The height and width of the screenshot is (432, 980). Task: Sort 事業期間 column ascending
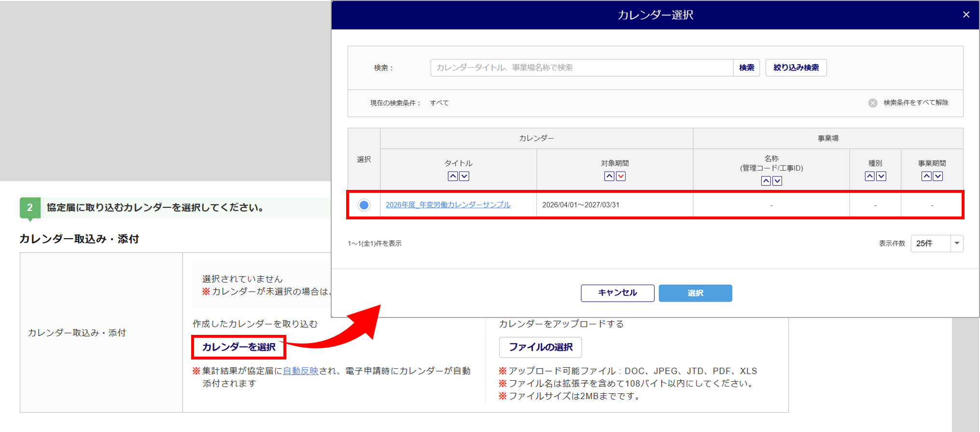coord(926,176)
